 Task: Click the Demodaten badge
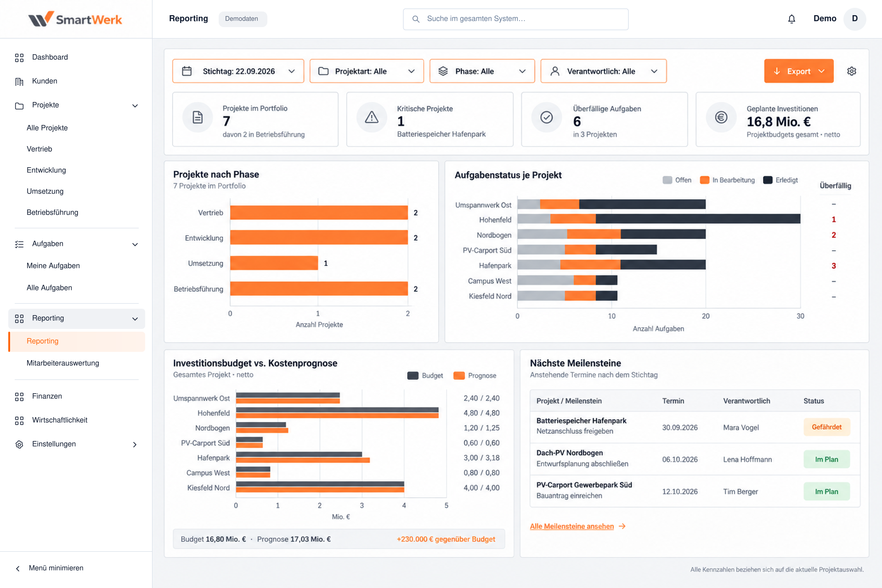[x=242, y=19]
